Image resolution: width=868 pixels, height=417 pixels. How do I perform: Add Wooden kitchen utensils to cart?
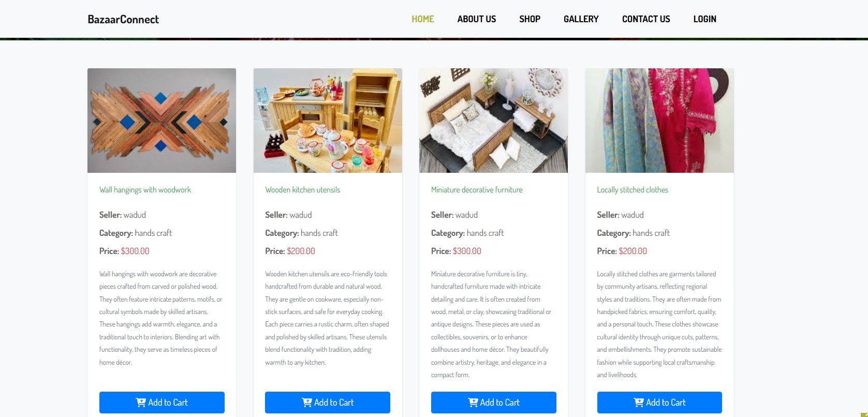(328, 403)
